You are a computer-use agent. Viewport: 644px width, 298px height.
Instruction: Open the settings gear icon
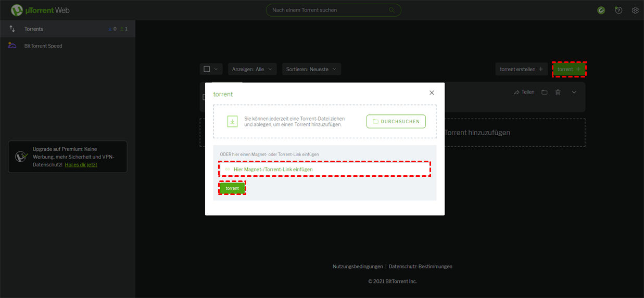click(x=635, y=10)
